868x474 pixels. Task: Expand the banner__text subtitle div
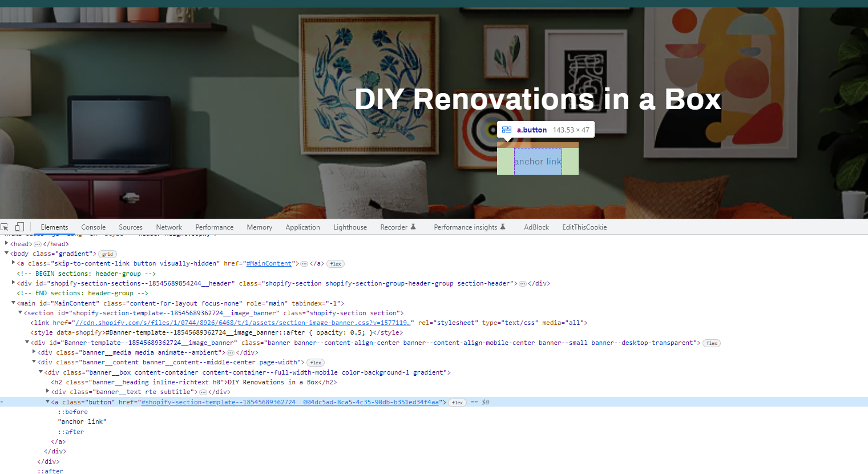click(47, 391)
